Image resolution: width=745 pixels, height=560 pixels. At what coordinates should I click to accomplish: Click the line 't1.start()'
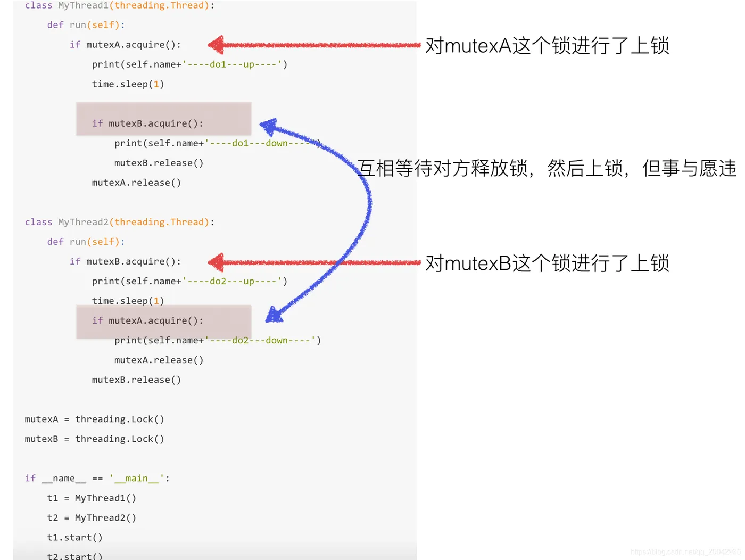(x=74, y=537)
